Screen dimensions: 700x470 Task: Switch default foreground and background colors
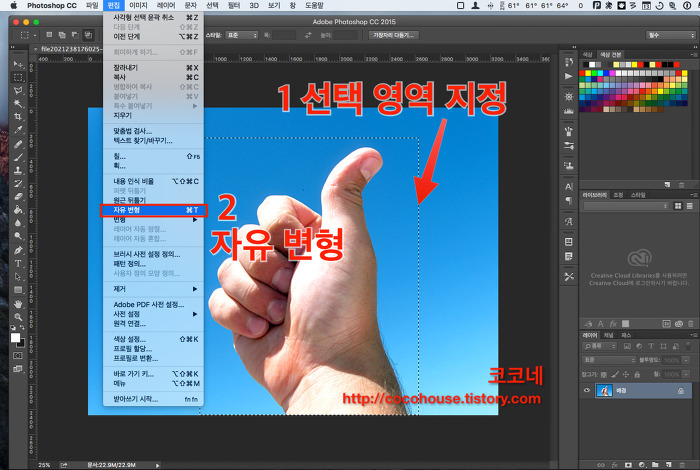[21, 328]
